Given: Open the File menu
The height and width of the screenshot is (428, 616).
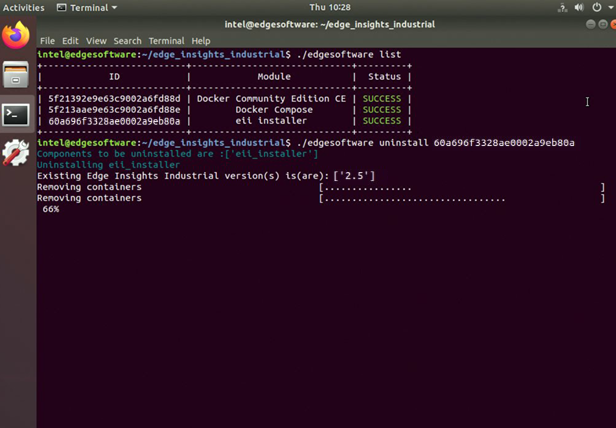Looking at the screenshot, I should (x=48, y=41).
